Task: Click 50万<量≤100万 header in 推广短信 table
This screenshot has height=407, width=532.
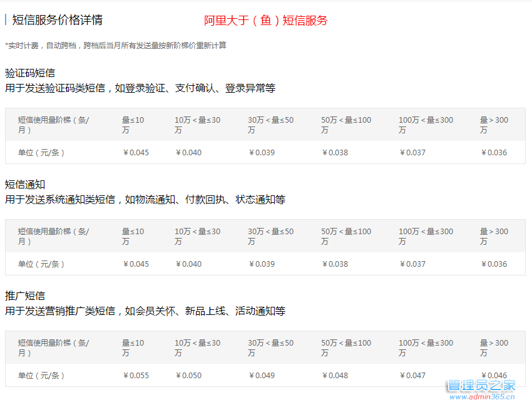Action: [346, 348]
